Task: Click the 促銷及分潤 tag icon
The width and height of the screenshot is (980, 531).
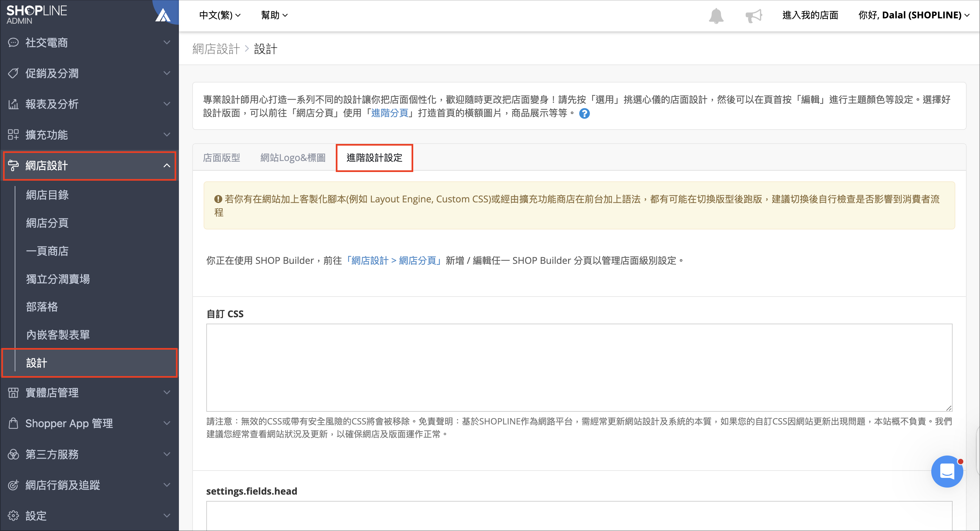Action: 13,73
